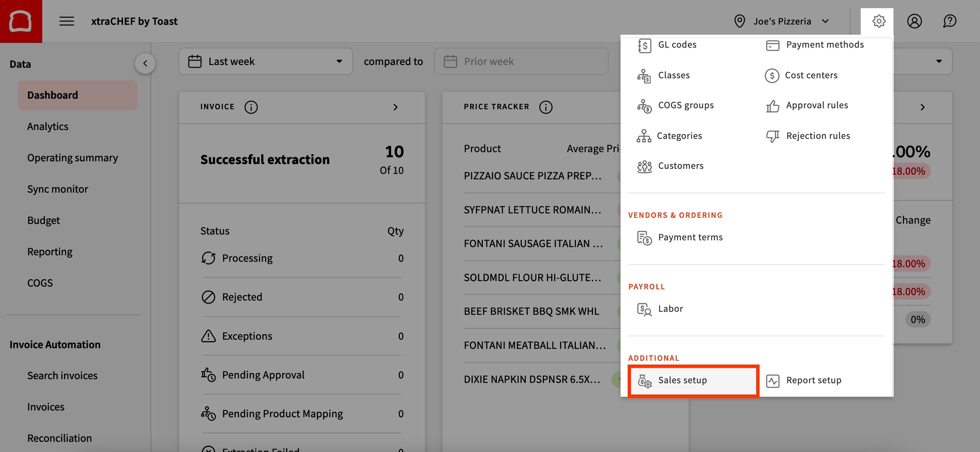The height and width of the screenshot is (452, 980).
Task: Click Rejection rules in the settings menu
Action: click(x=818, y=135)
